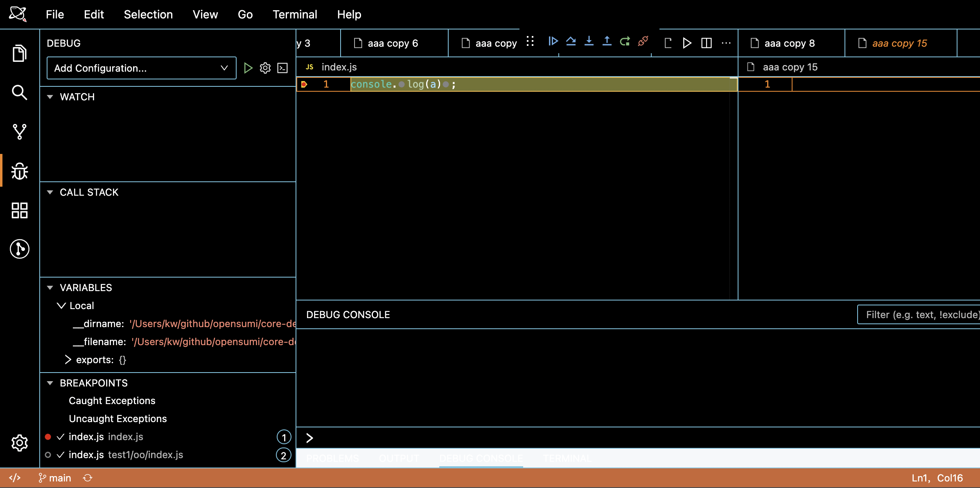Toggle breakpoint marker on line 1
Image resolution: width=980 pixels, height=488 pixels.
click(x=304, y=84)
